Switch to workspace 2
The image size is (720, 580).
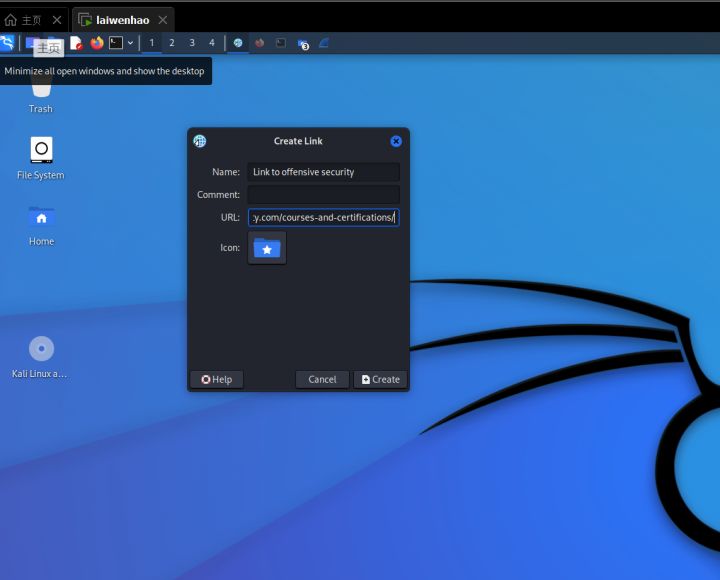click(172, 43)
